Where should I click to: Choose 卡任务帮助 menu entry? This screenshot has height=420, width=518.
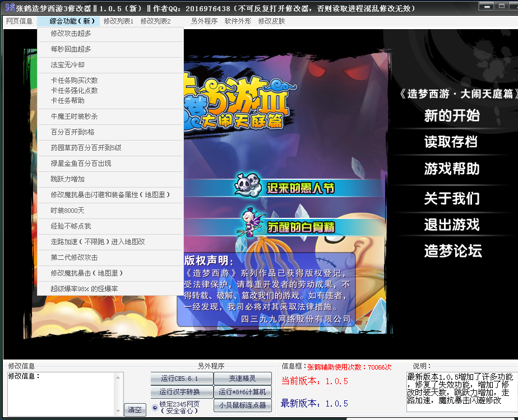coord(110,101)
